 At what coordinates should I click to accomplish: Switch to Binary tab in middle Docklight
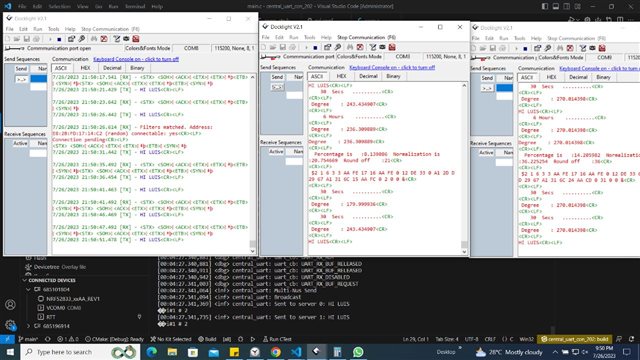(393, 76)
